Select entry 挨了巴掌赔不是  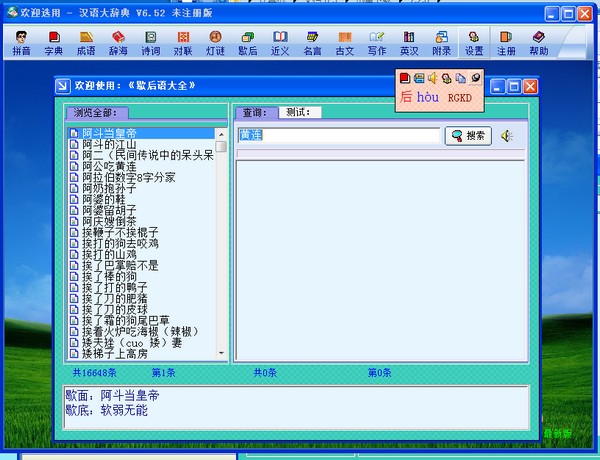pyautogui.click(x=141, y=266)
